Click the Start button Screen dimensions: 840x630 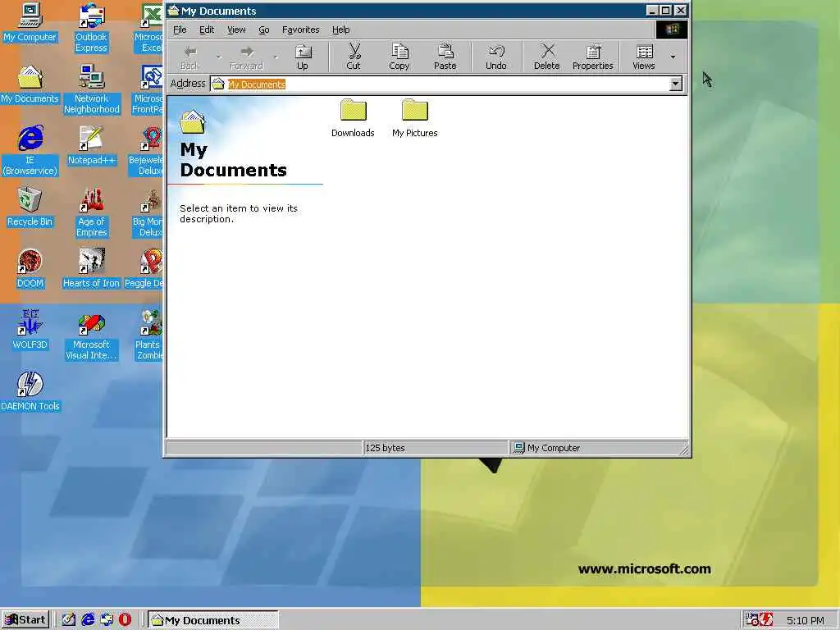[x=25, y=620]
